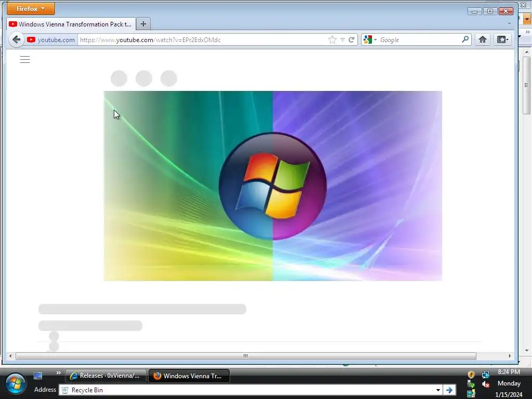532x399 pixels.
Task: Click the background window's vertical scrollbar thumb
Action: 527,86
